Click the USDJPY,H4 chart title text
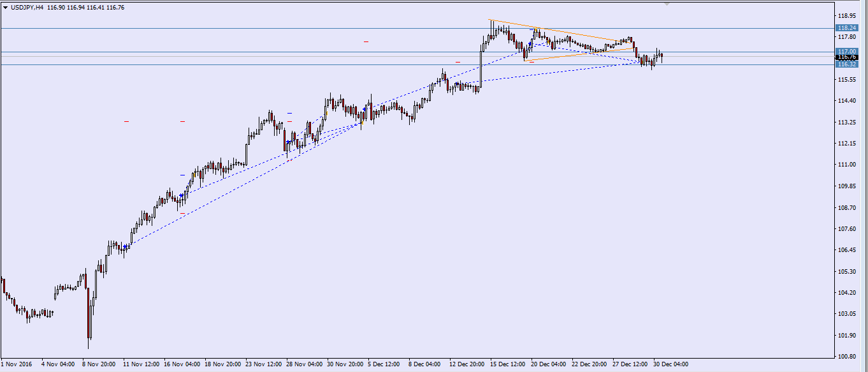The width and height of the screenshot is (868, 372). click(27, 8)
